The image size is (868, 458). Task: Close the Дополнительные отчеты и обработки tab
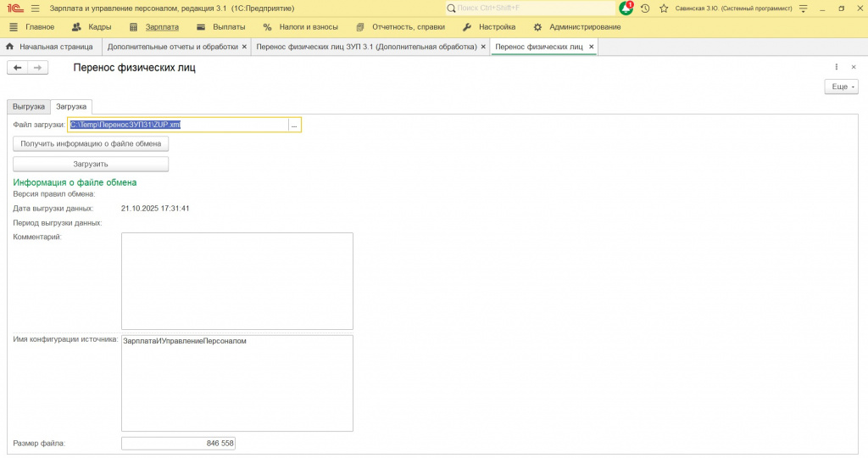[x=244, y=47]
